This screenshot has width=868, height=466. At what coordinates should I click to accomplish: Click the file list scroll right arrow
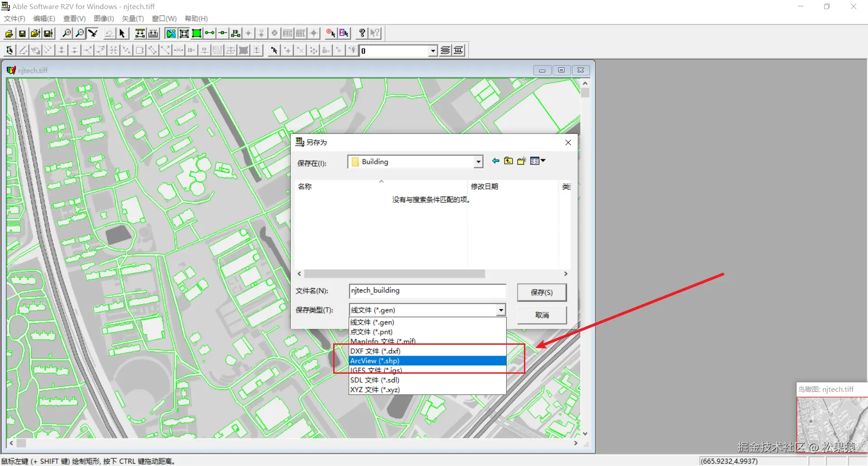[x=566, y=274]
